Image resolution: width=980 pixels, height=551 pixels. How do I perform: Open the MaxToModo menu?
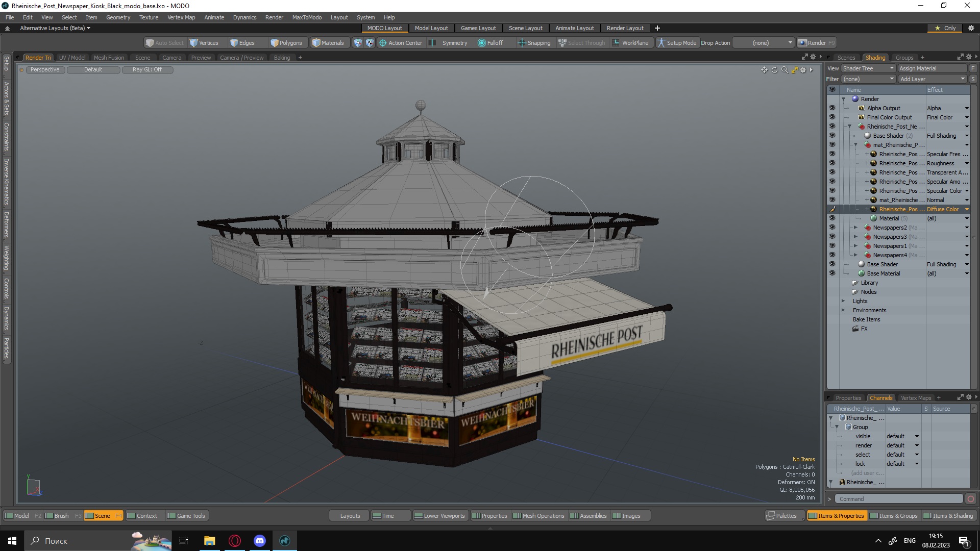(307, 17)
